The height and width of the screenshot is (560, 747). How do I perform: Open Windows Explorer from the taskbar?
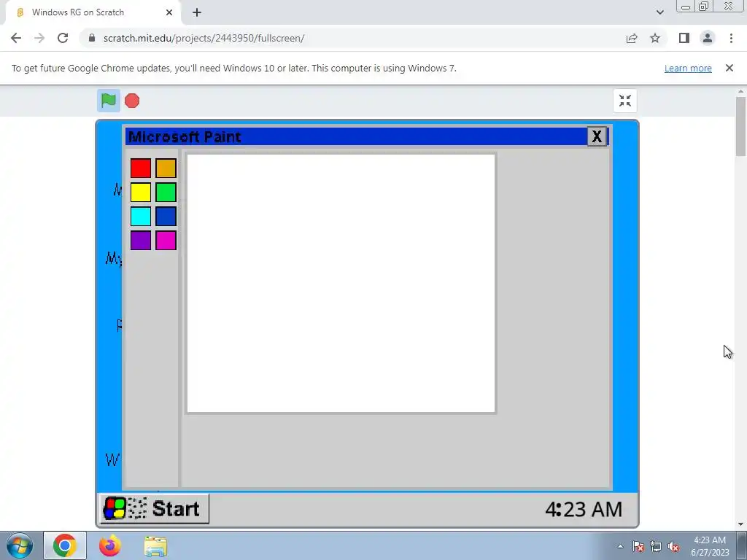[x=156, y=546]
